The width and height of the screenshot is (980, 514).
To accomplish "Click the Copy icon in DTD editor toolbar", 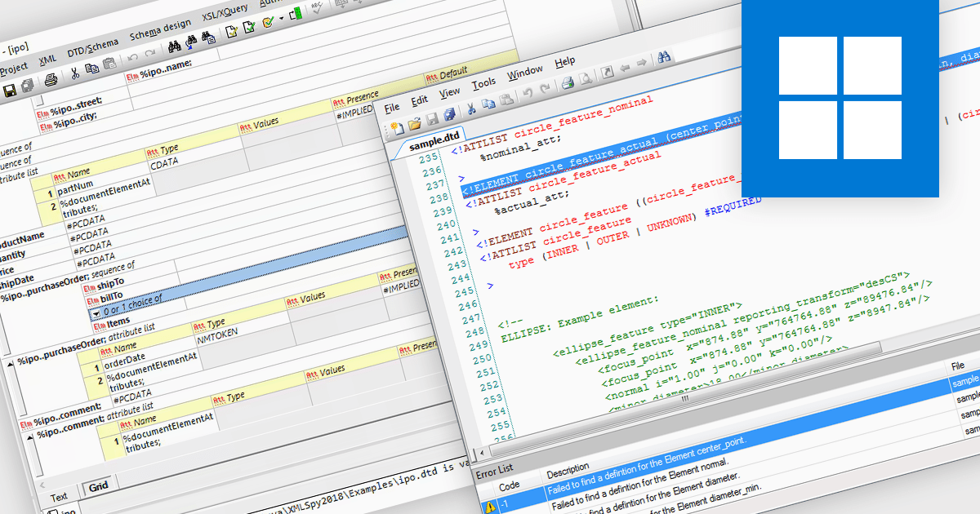I will point(488,104).
